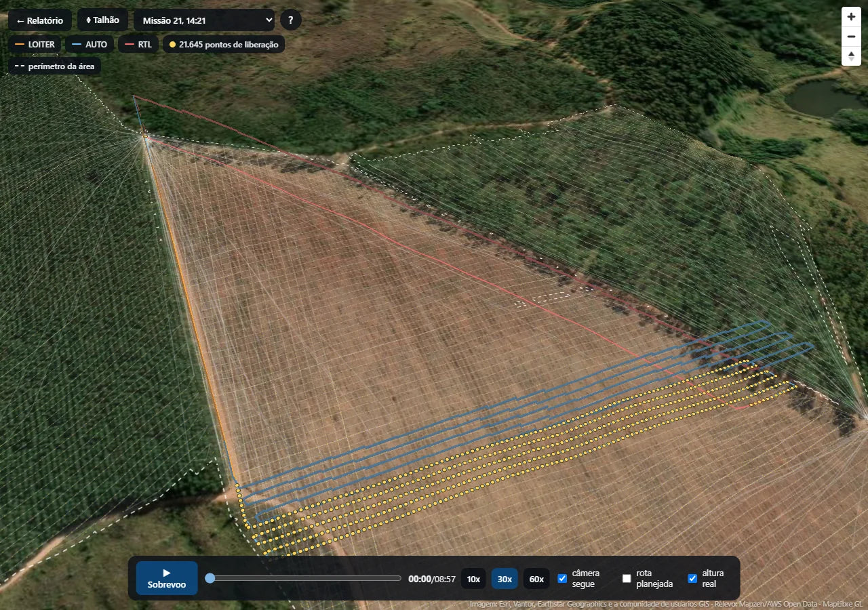Uncheck the altura real checkbox
868x610 pixels.
[692, 578]
